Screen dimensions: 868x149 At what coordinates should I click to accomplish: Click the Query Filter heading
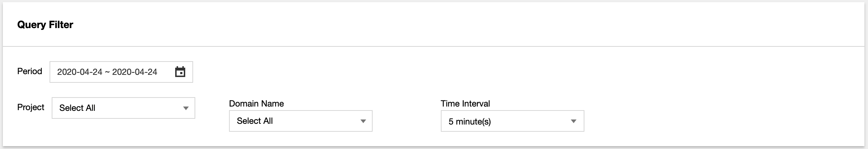pyautogui.click(x=45, y=25)
